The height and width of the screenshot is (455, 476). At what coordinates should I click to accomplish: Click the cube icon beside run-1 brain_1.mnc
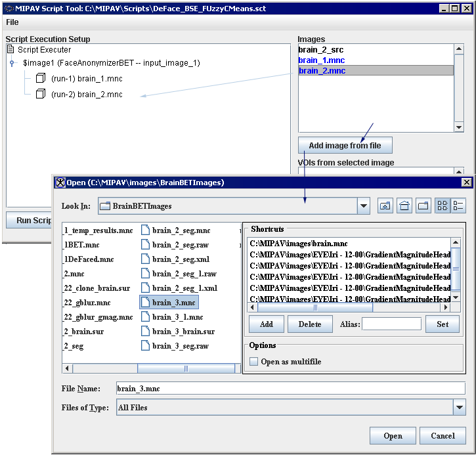tap(40, 79)
